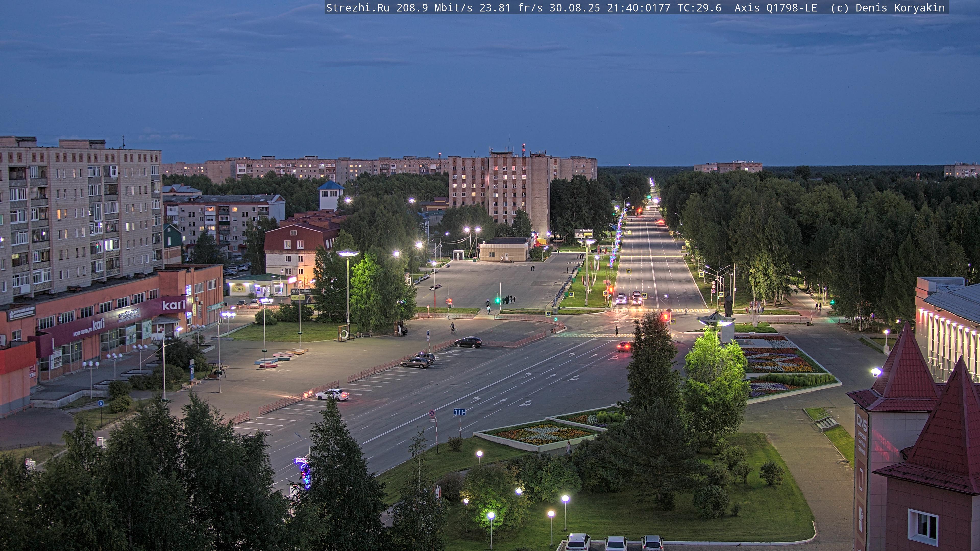Click the blue pedestrian path round sign

(x=101, y=403)
